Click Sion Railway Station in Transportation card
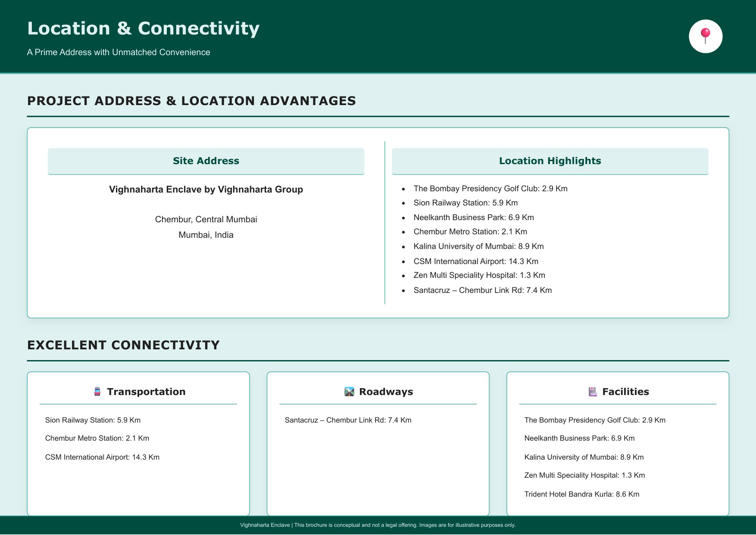 point(93,420)
